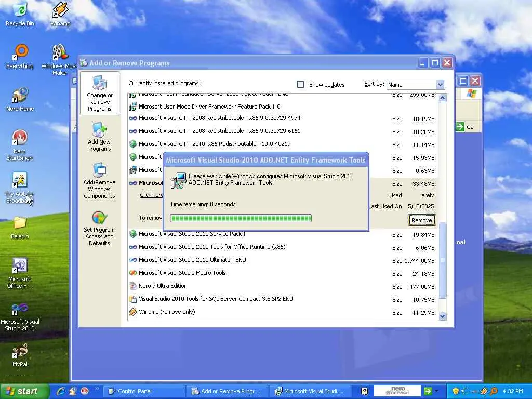Open the Nero StartSmart desktop shortcut

tap(20, 145)
